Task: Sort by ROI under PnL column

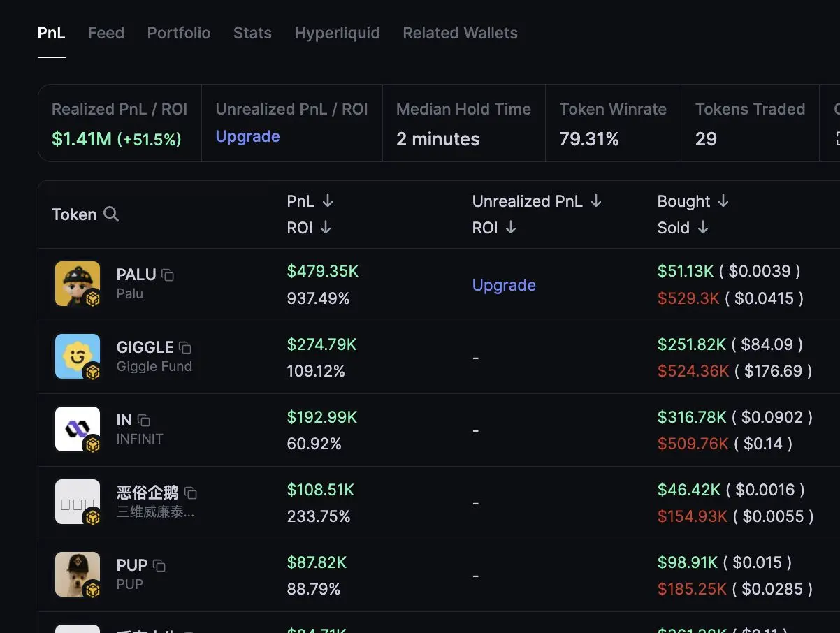Action: click(326, 228)
